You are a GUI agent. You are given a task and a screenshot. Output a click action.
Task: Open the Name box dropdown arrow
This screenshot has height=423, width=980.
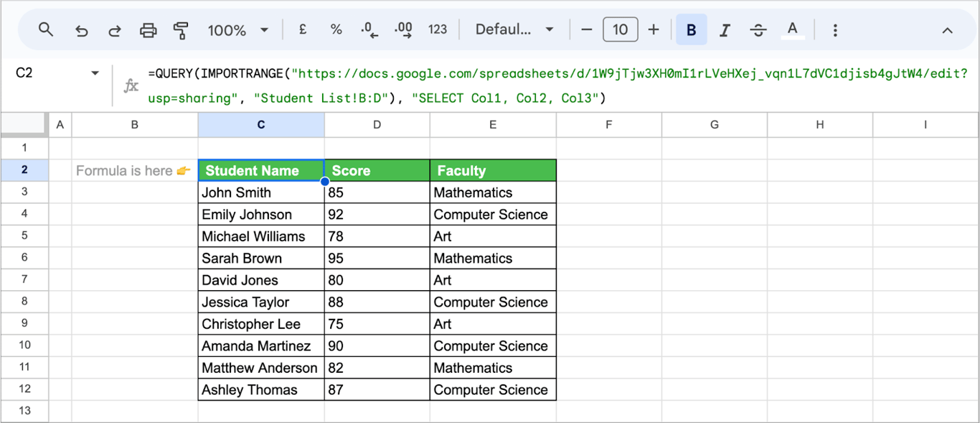(95, 73)
